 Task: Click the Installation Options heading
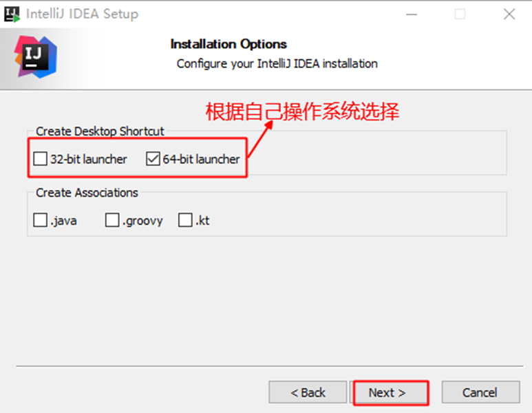click(228, 44)
